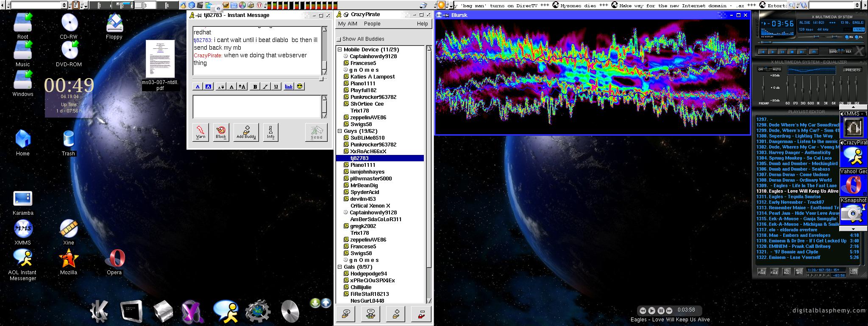Screen dimensions: 868x326
Task: Insert a hyperlink with the link button
Action: click(289, 87)
